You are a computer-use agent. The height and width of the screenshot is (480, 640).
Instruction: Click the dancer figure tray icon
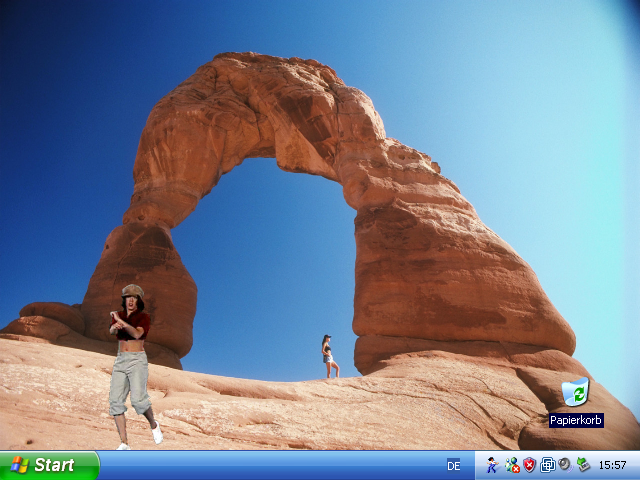[x=492, y=465]
